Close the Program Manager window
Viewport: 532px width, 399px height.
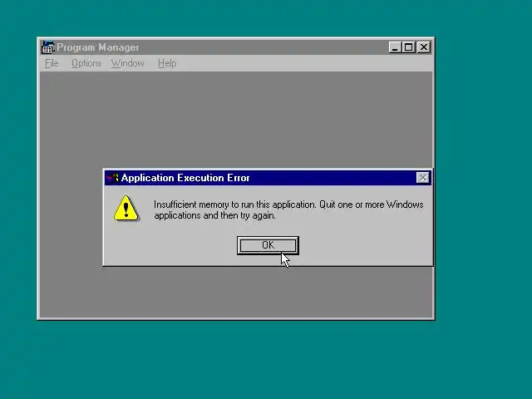tap(424, 47)
